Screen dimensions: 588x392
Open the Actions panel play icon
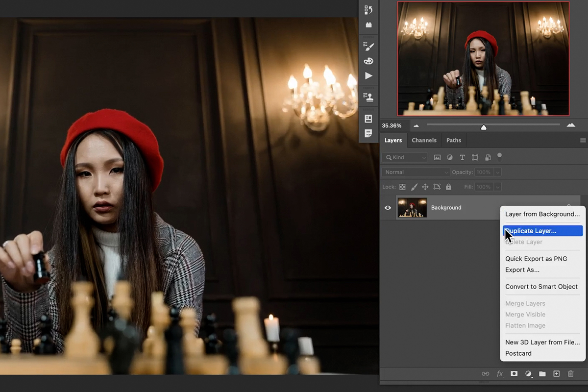[x=368, y=76]
